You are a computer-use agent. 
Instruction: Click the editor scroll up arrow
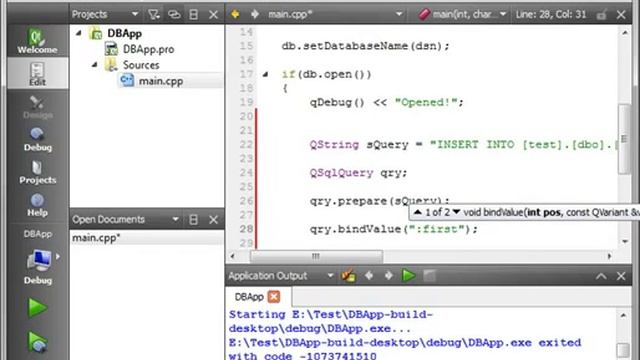[624, 33]
